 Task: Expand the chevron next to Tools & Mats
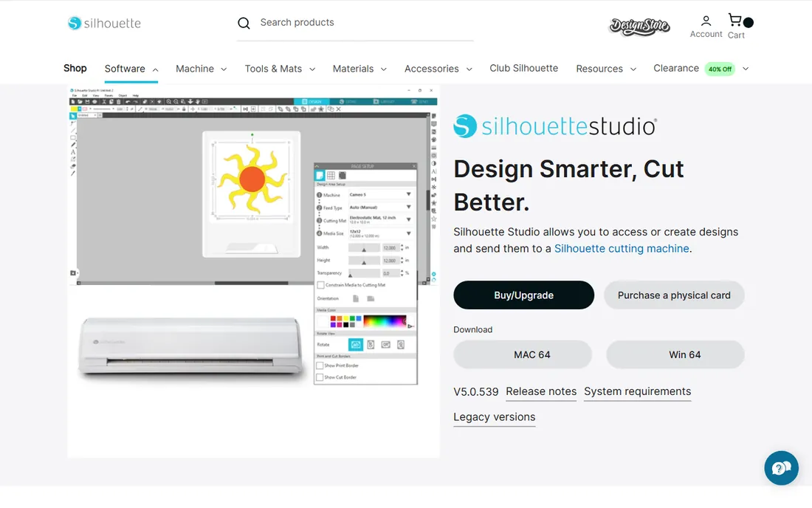[x=312, y=69]
